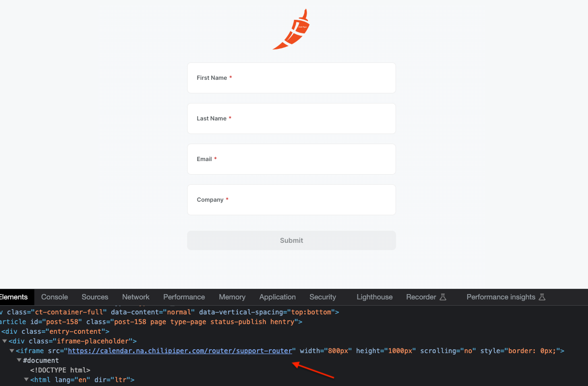588x386 pixels.
Task: Open the Performance insights tab
Action: coord(506,297)
